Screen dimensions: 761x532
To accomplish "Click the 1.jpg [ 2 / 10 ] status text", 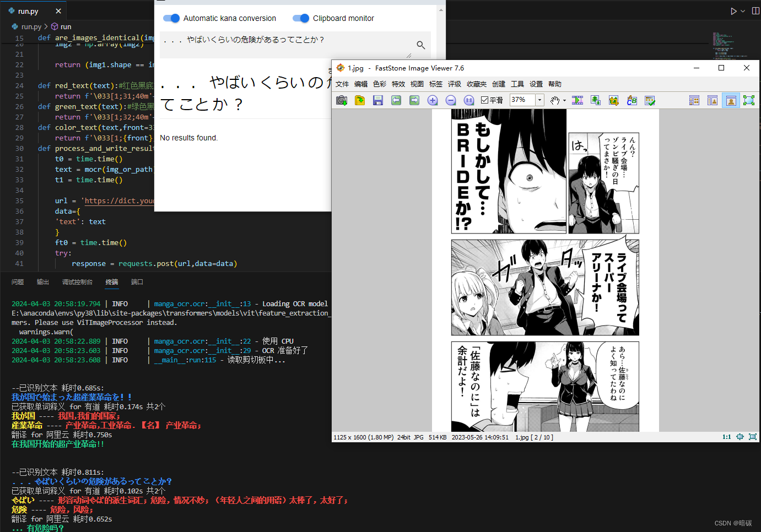I will coord(535,437).
